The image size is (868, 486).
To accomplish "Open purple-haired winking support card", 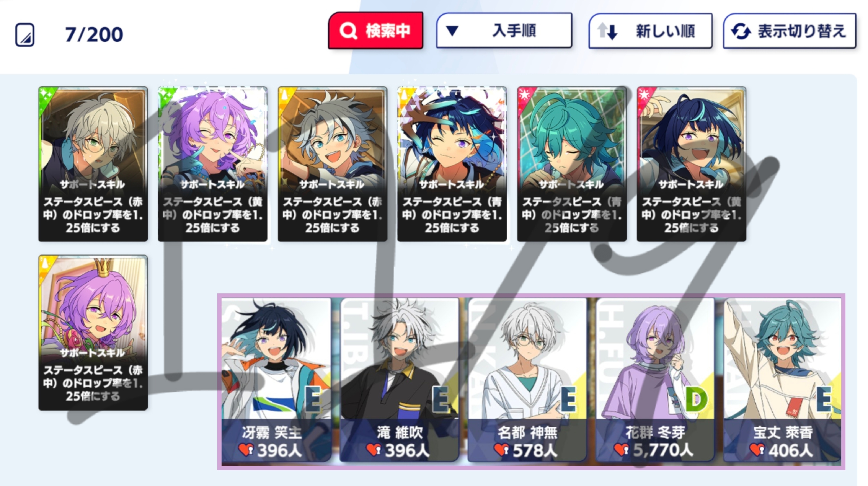I will coord(213,164).
